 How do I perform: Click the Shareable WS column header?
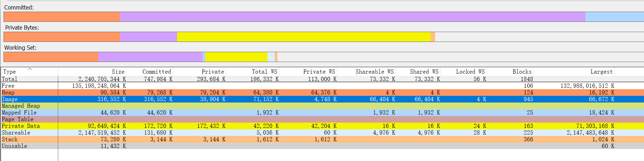click(366, 72)
